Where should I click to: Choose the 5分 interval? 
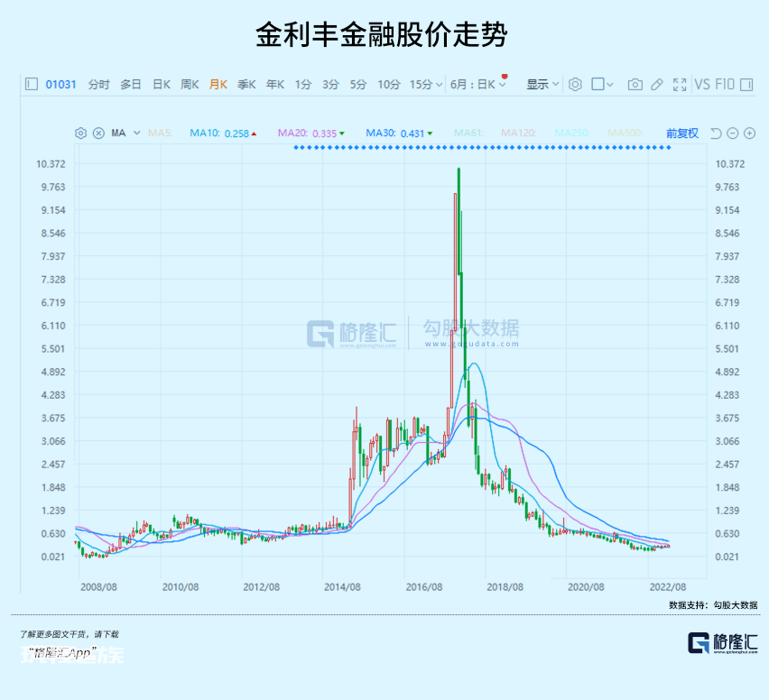click(x=358, y=85)
